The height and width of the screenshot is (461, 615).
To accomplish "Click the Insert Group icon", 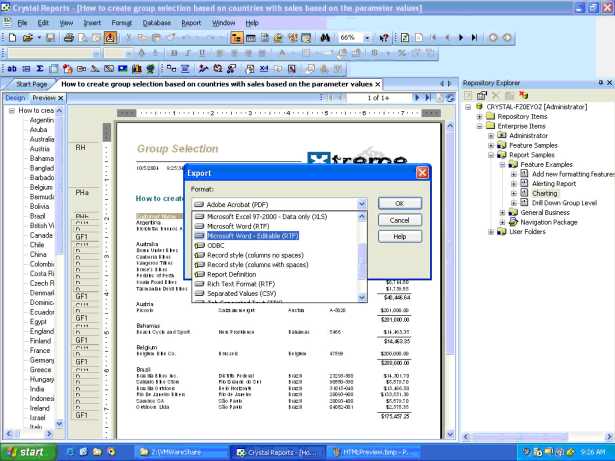I will [26, 69].
